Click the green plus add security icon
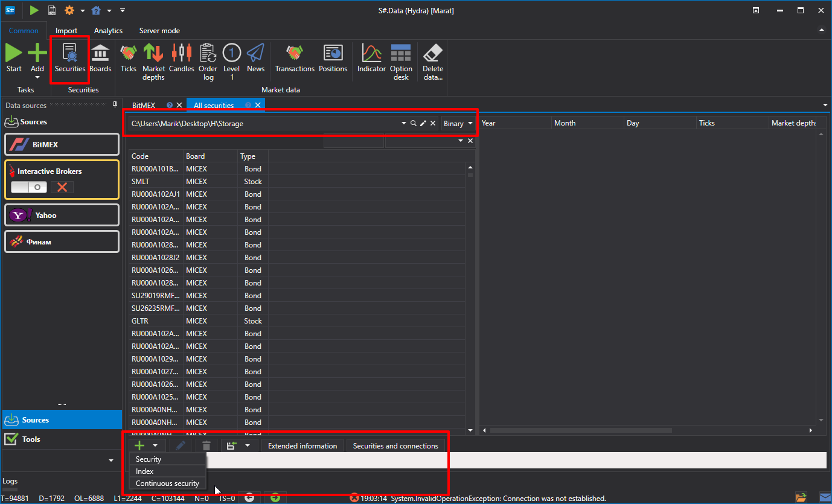This screenshot has width=832, height=504. point(139,446)
